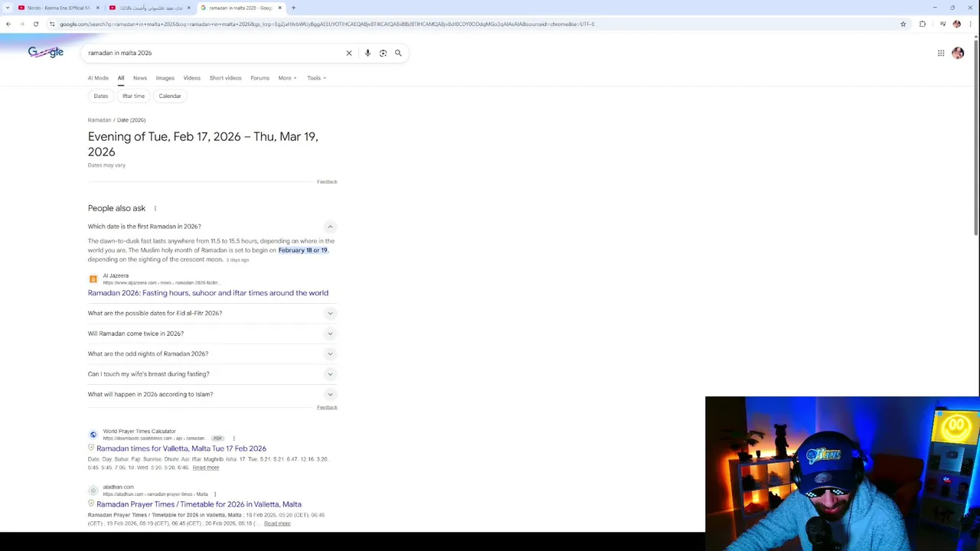Image resolution: width=980 pixels, height=551 pixels.
Task: Send Feedback under People also ask
Action: point(327,407)
